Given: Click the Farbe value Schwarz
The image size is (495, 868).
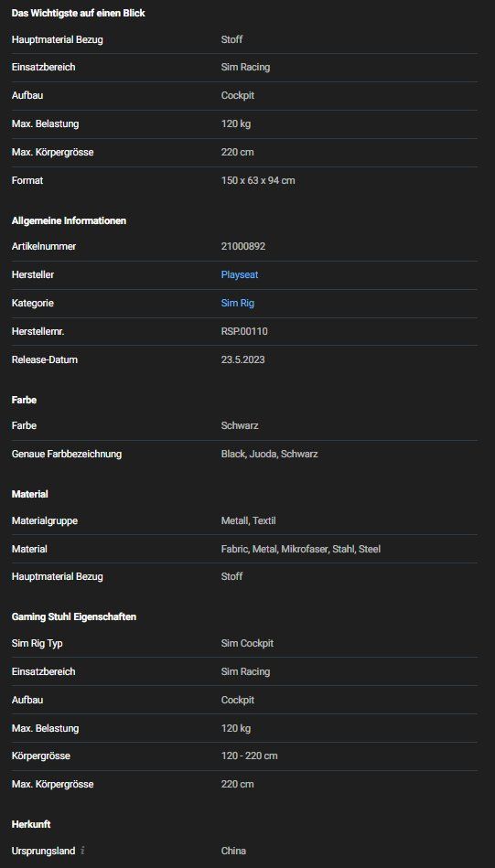Looking at the screenshot, I should coord(240,425).
